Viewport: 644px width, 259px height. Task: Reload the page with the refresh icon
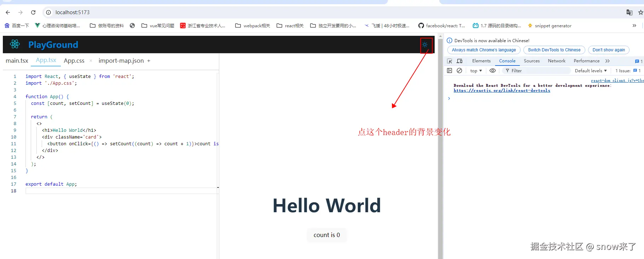33,12
